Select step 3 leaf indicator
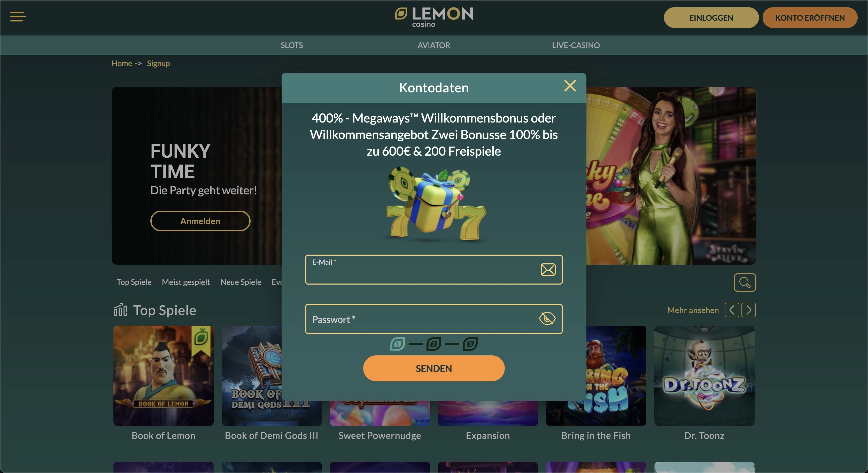 click(470, 344)
